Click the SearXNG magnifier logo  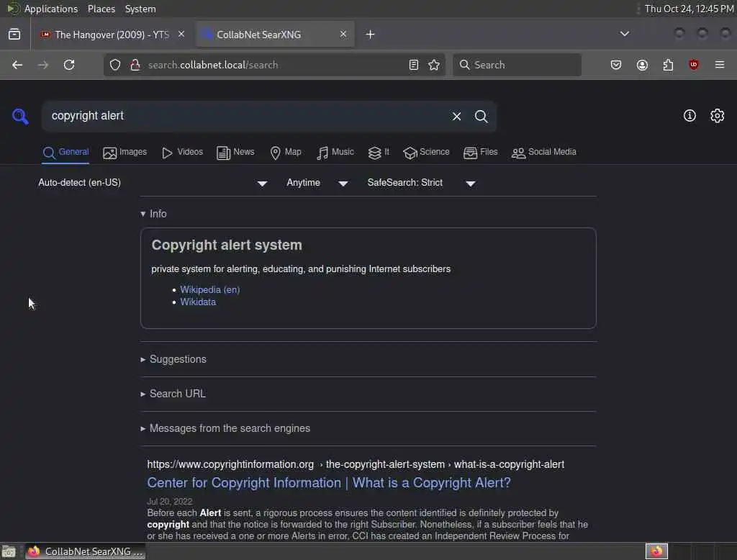pos(20,116)
